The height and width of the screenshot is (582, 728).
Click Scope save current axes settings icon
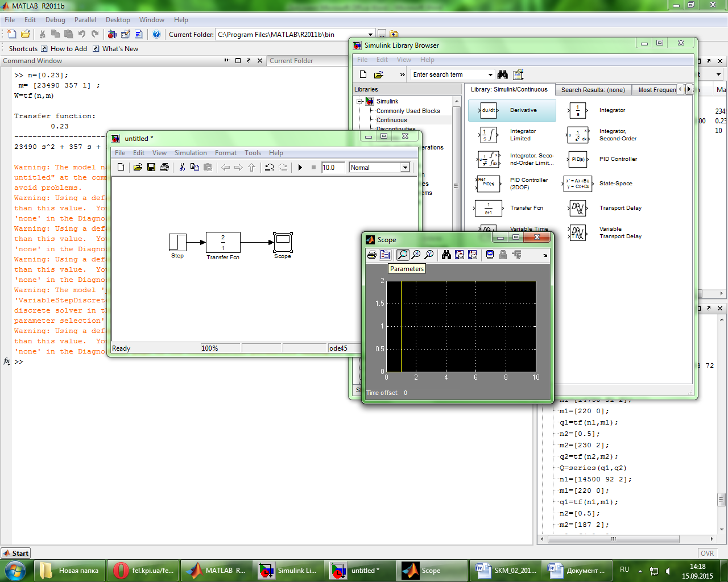tap(460, 255)
